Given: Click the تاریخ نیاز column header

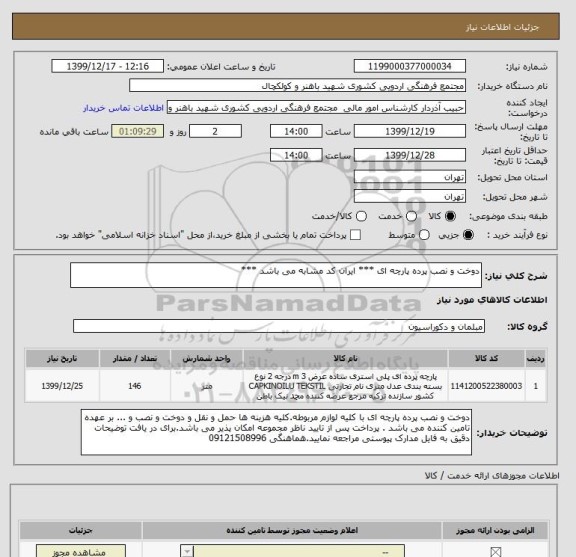Looking at the screenshot, I should [x=62, y=359].
